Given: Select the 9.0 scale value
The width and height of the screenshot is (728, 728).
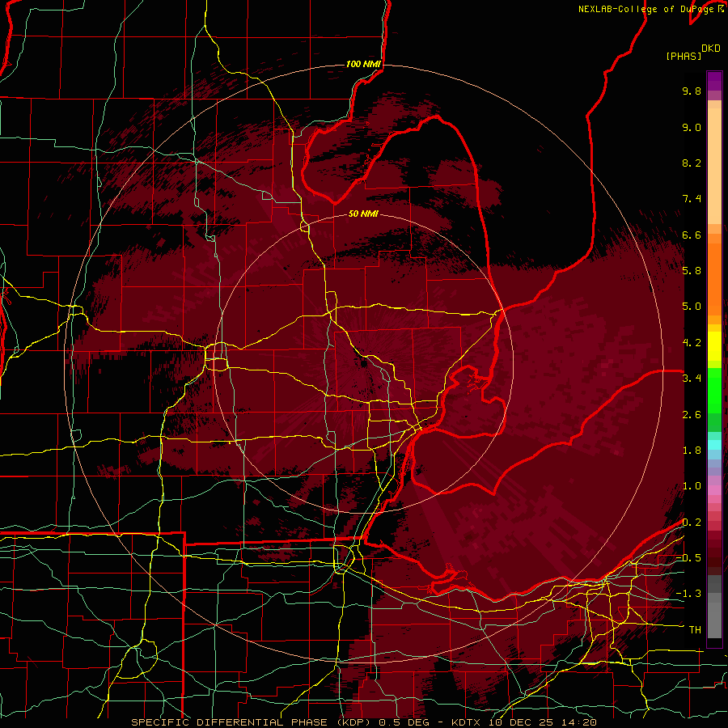Looking at the screenshot, I should (692, 127).
